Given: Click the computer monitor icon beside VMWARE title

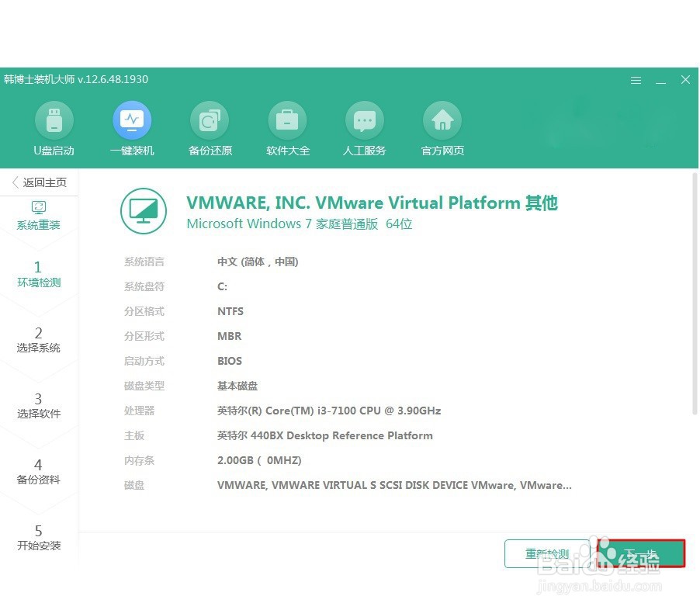Looking at the screenshot, I should (x=144, y=211).
